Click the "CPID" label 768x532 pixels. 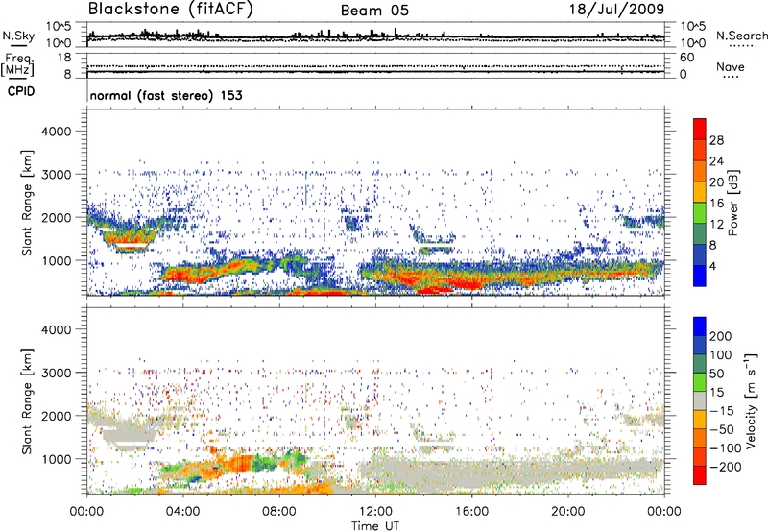click(21, 91)
